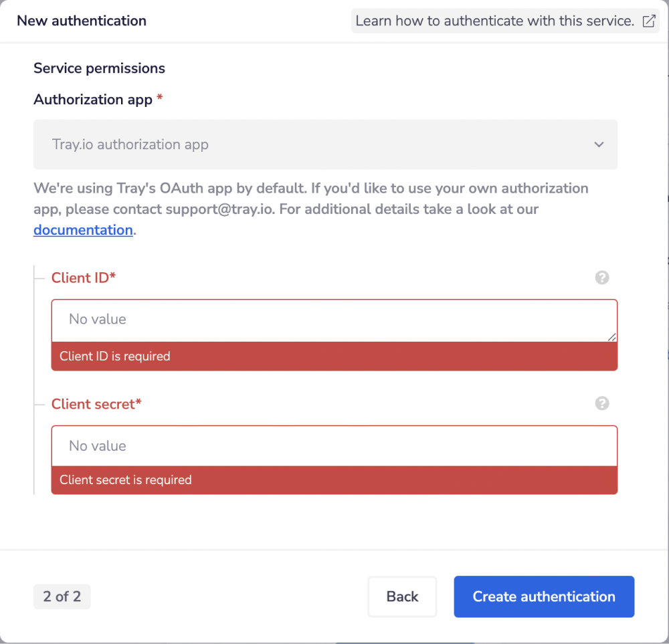Open the documentation link
The height and width of the screenshot is (644, 669).
[82, 229]
